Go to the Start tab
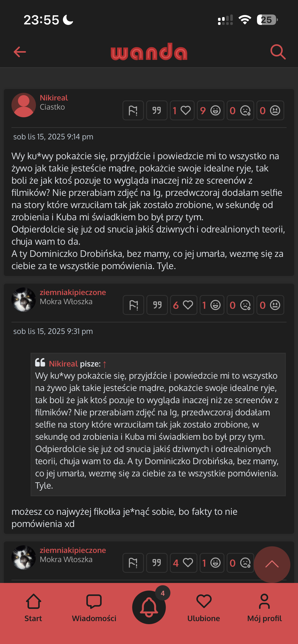298x644 pixels. coord(33,608)
